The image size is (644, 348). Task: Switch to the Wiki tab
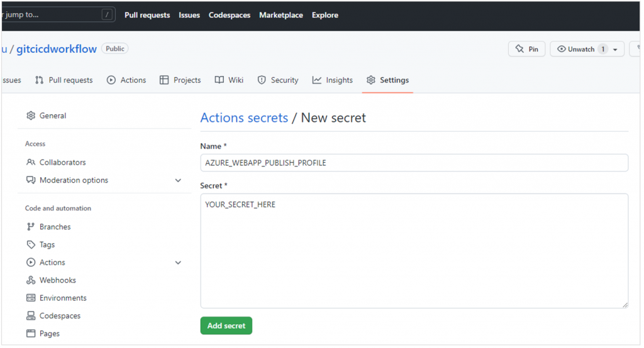point(229,80)
